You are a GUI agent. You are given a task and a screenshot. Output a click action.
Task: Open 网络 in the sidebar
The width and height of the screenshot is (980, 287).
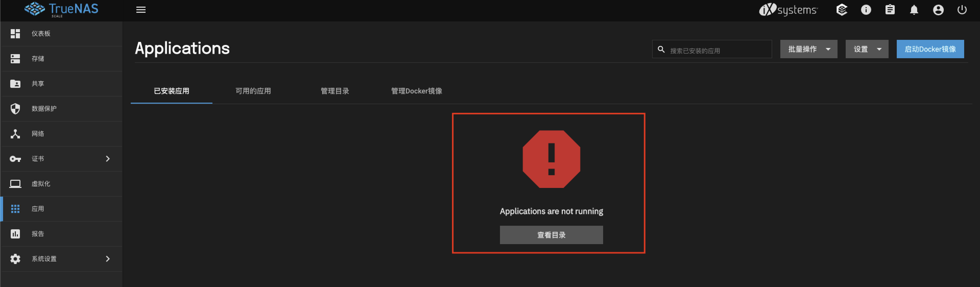tap(61, 134)
